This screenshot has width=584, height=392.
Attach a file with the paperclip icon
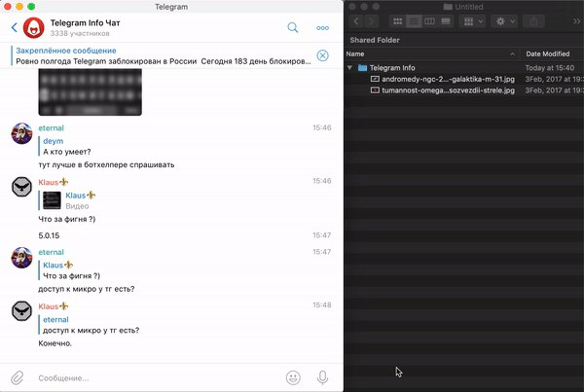[x=17, y=377]
